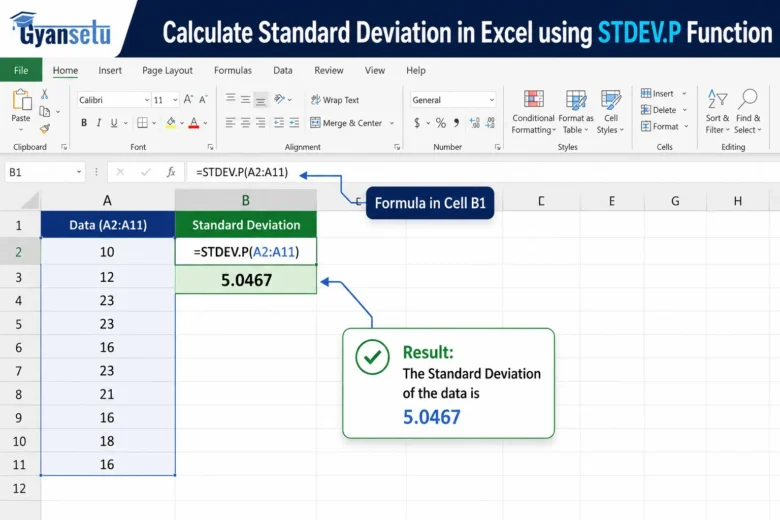Screen dimensions: 780x520
Task: Click the Copy icon
Action: [x=45, y=112]
